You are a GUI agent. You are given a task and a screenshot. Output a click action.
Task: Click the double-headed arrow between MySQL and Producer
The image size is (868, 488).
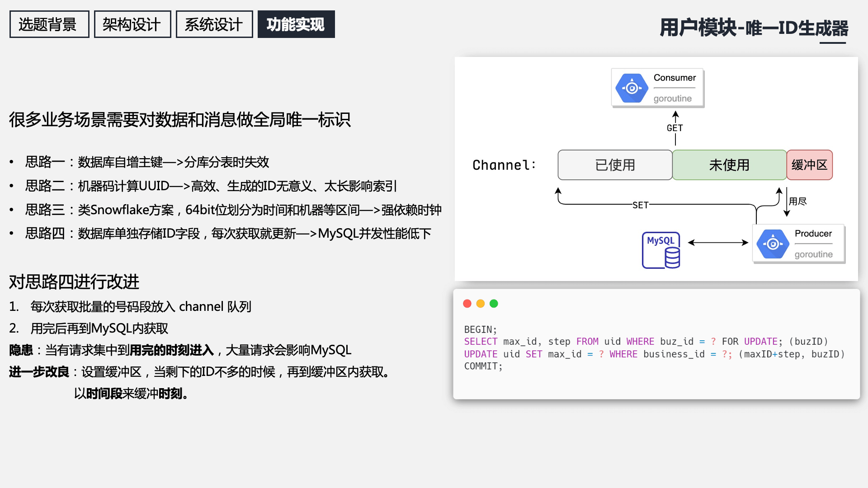click(717, 243)
